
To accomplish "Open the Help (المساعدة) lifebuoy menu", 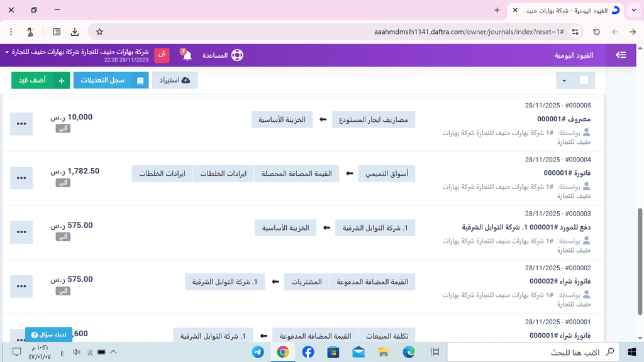I will click(x=223, y=55).
